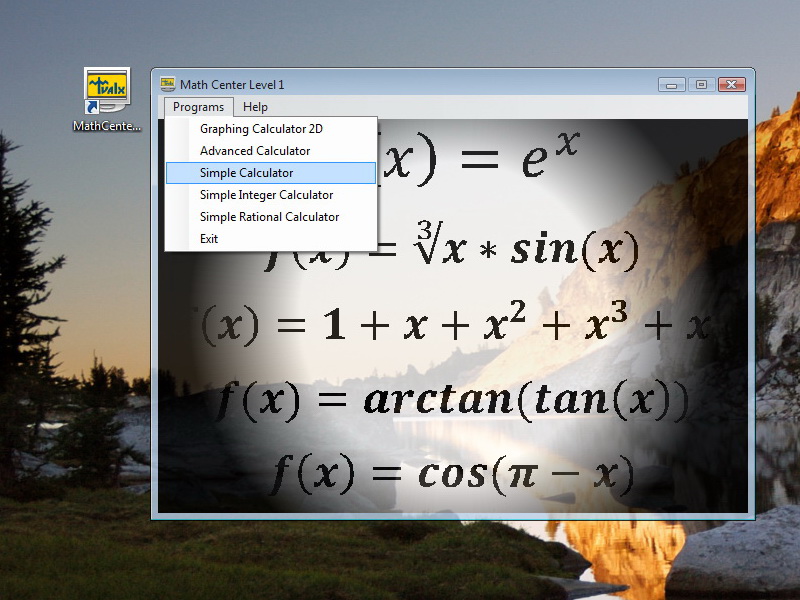Click the Math Center title bar icon
800x600 pixels.
167,84
